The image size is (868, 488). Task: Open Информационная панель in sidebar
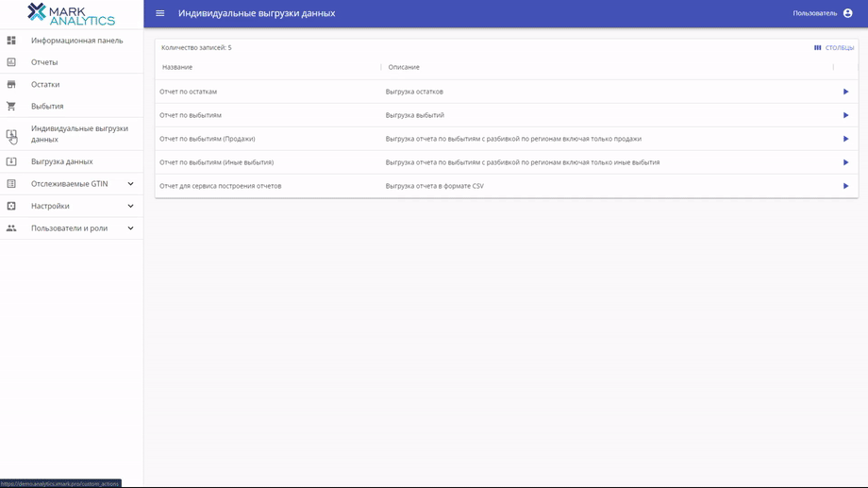(x=77, y=41)
